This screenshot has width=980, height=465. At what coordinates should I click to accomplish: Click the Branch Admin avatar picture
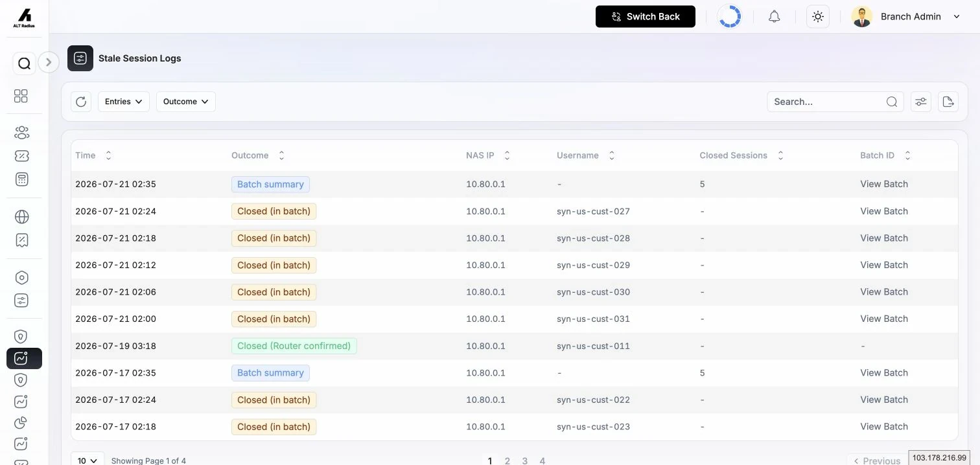pos(862,17)
